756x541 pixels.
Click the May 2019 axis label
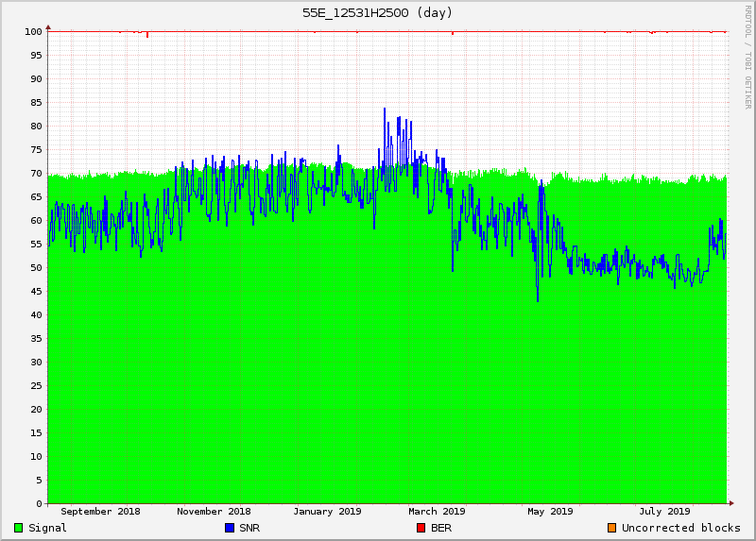[x=550, y=512]
